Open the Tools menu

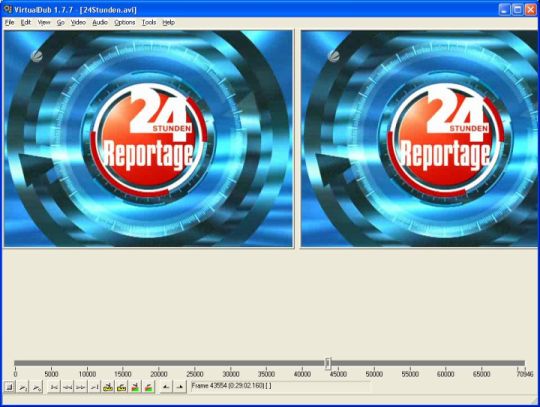(149, 22)
